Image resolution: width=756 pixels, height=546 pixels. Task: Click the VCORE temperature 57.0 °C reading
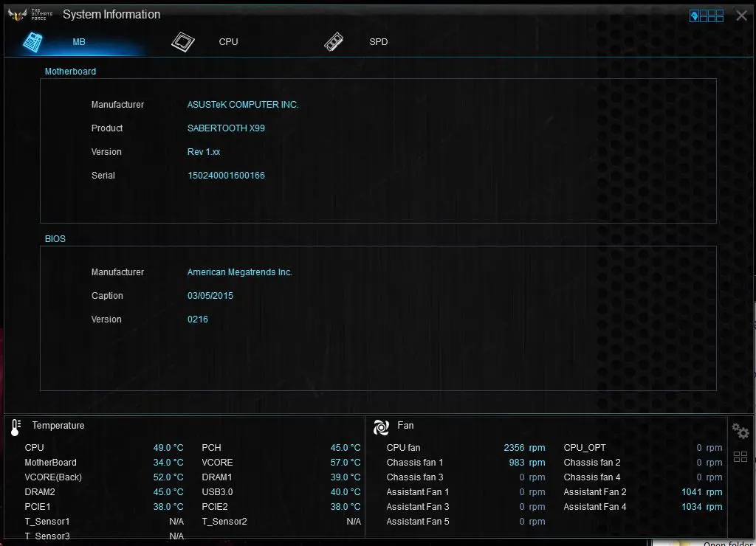coord(346,463)
